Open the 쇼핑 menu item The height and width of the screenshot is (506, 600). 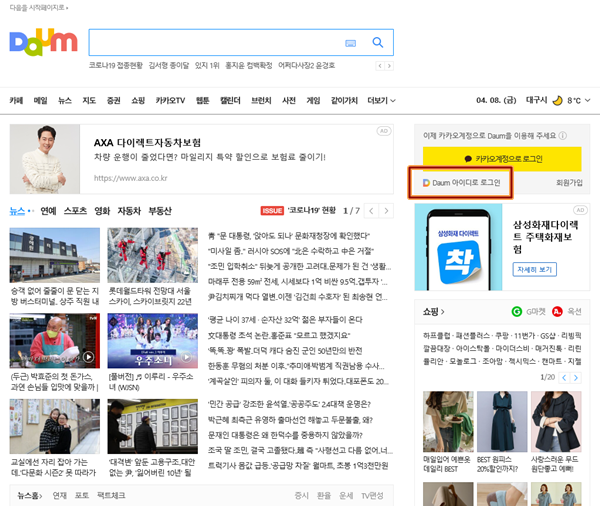[x=138, y=100]
